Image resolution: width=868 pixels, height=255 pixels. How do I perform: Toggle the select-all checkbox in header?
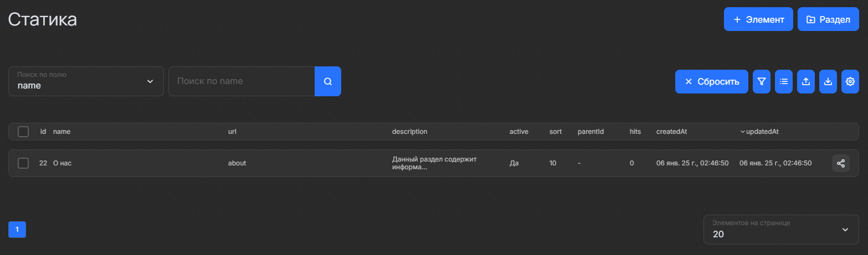pos(23,132)
